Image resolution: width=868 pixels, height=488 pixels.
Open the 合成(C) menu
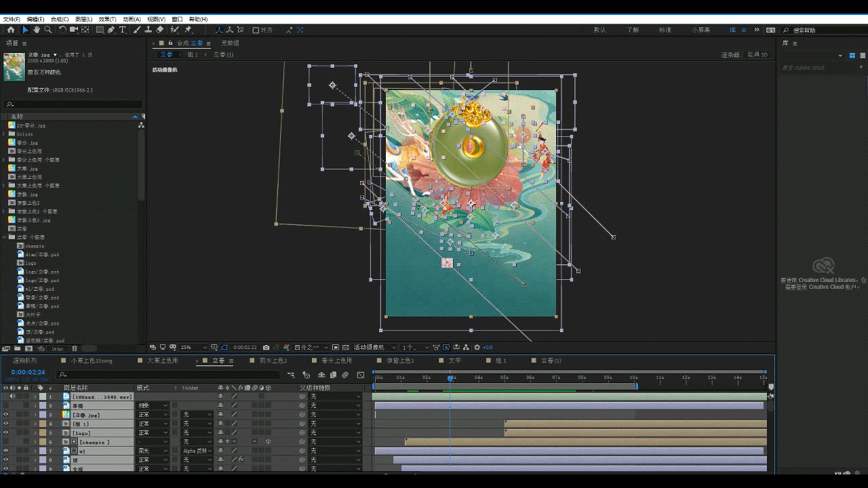[60, 19]
